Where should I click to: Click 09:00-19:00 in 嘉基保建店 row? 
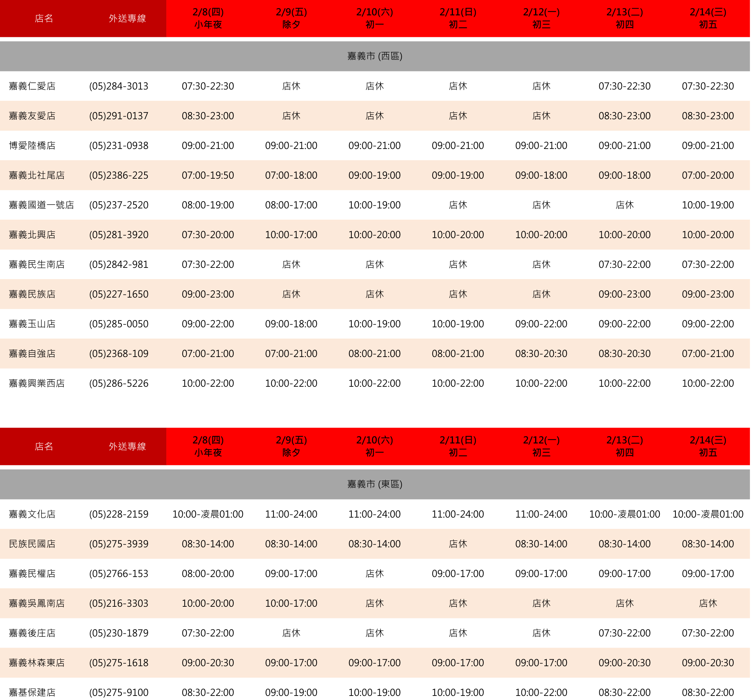coord(291,692)
